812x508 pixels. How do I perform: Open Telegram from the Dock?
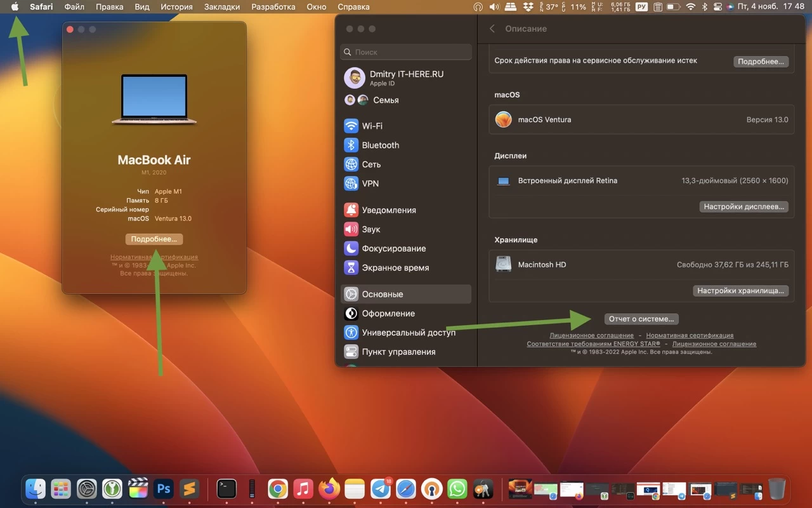380,489
